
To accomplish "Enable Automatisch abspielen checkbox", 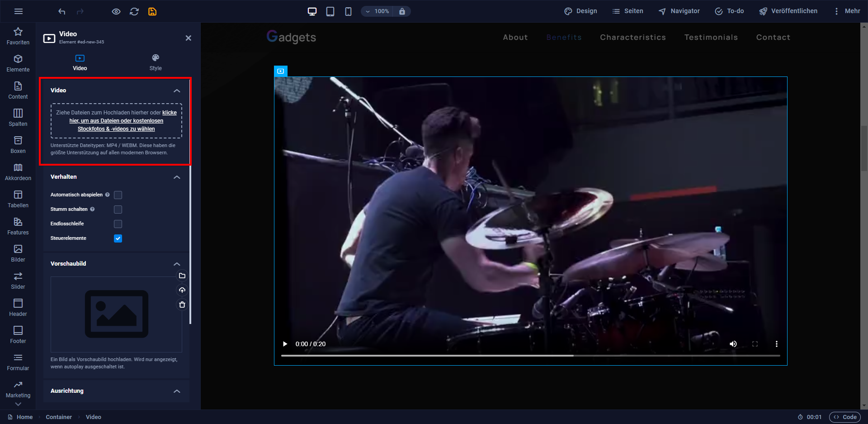I will point(118,195).
